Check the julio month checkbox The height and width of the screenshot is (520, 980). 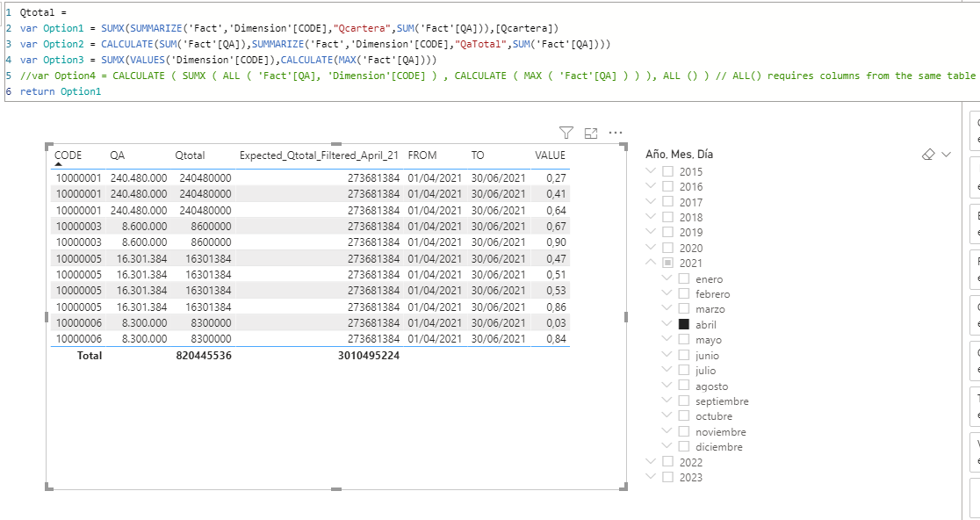[x=684, y=370]
